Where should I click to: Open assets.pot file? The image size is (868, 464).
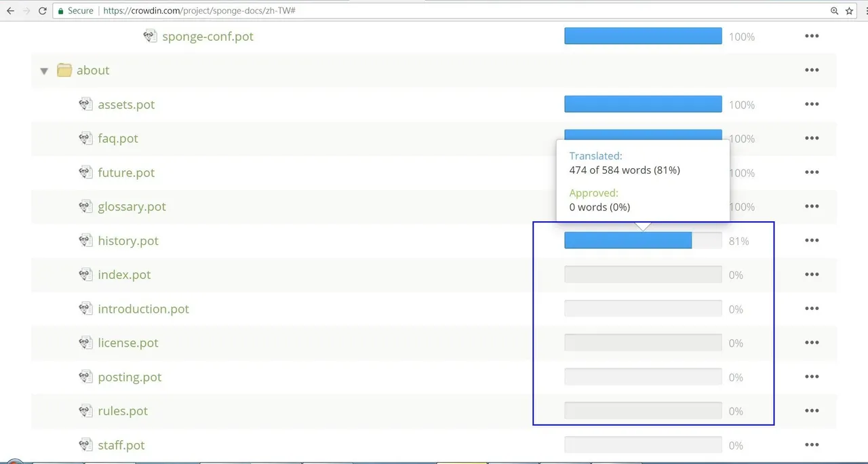(x=126, y=104)
